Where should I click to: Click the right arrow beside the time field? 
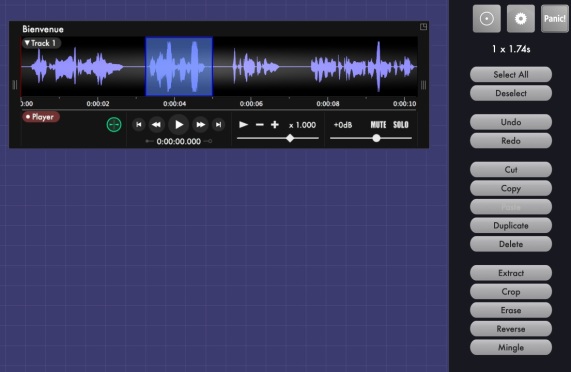pos(208,141)
